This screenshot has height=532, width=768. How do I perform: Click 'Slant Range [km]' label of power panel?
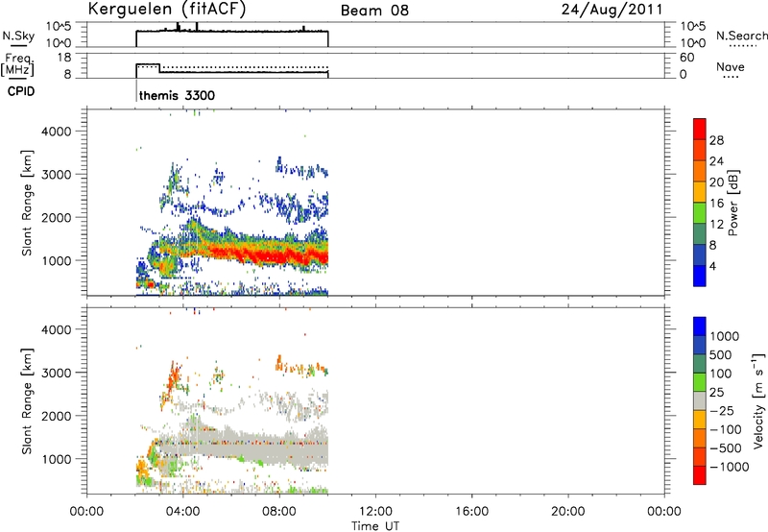coord(27,203)
